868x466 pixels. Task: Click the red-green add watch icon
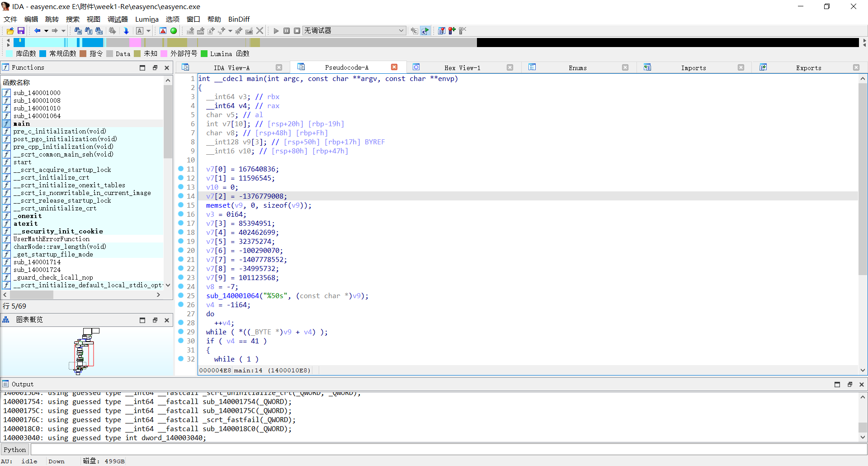tap(452, 31)
